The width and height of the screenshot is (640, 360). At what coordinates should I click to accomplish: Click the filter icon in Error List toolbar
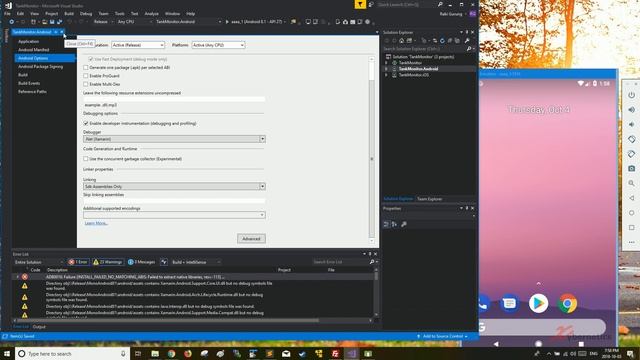[164, 262]
